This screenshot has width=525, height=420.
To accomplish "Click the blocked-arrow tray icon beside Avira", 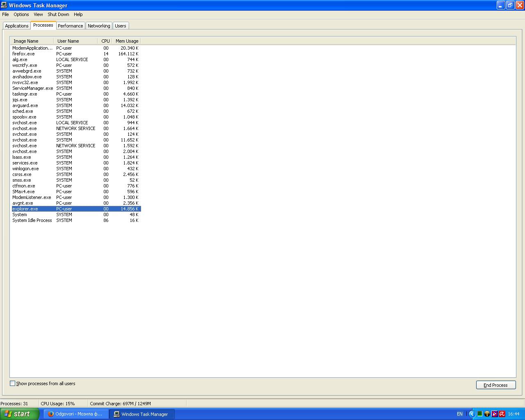I will click(494, 414).
